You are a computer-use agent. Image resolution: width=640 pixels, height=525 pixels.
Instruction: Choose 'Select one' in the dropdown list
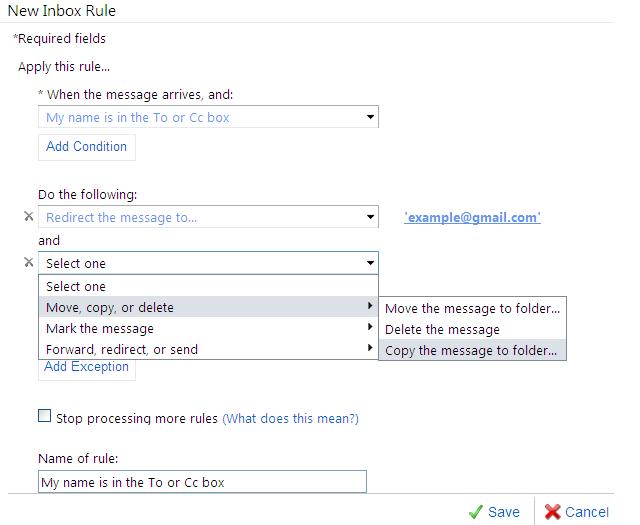[x=76, y=287]
